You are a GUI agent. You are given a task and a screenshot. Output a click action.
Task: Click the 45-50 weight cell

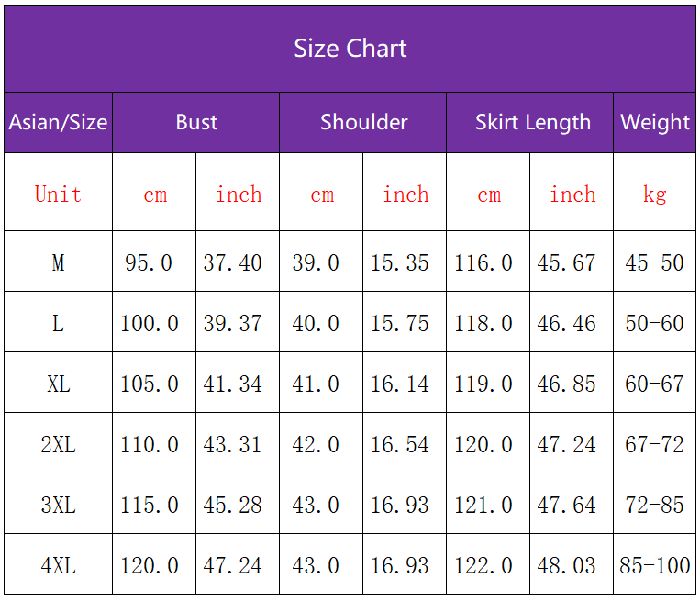pos(654,263)
